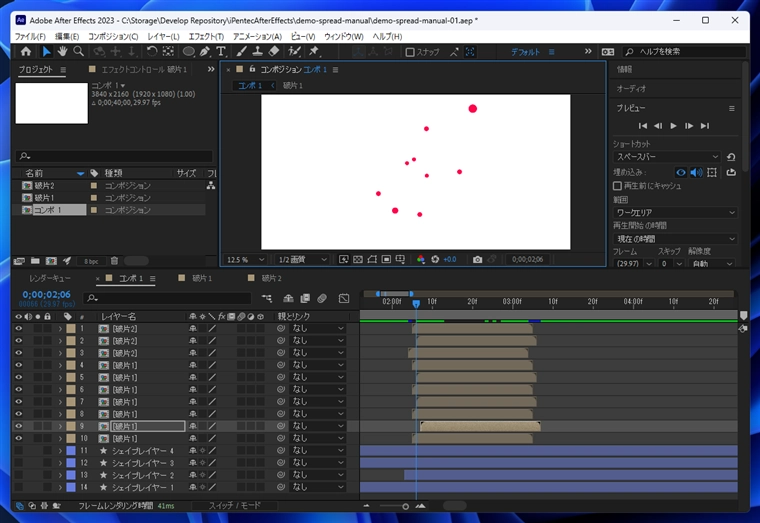Toggle include audio speaker in Preview panel

[x=696, y=172]
